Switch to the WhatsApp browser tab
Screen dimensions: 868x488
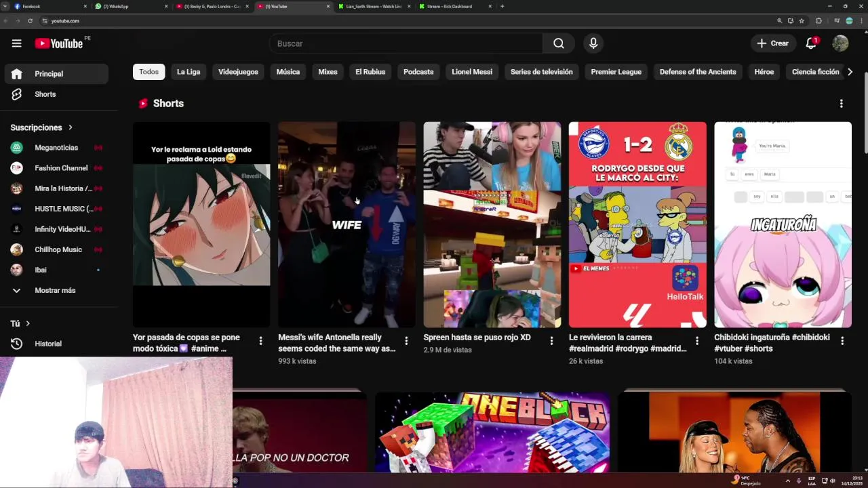131,6
